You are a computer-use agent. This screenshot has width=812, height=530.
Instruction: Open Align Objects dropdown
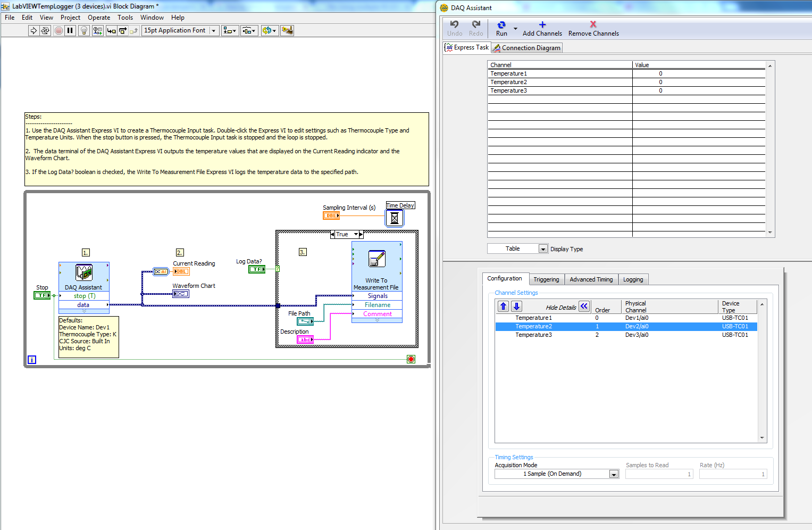click(230, 30)
